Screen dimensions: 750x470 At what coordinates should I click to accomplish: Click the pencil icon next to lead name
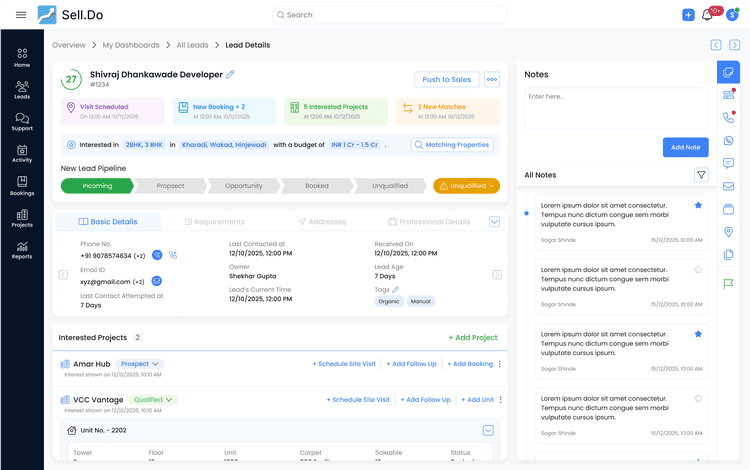tap(231, 74)
